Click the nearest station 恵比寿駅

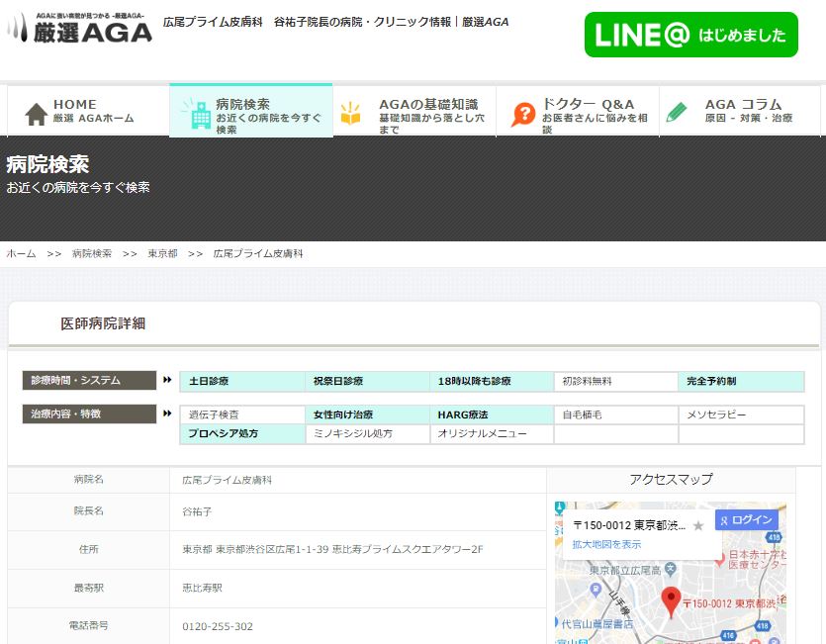202,588
